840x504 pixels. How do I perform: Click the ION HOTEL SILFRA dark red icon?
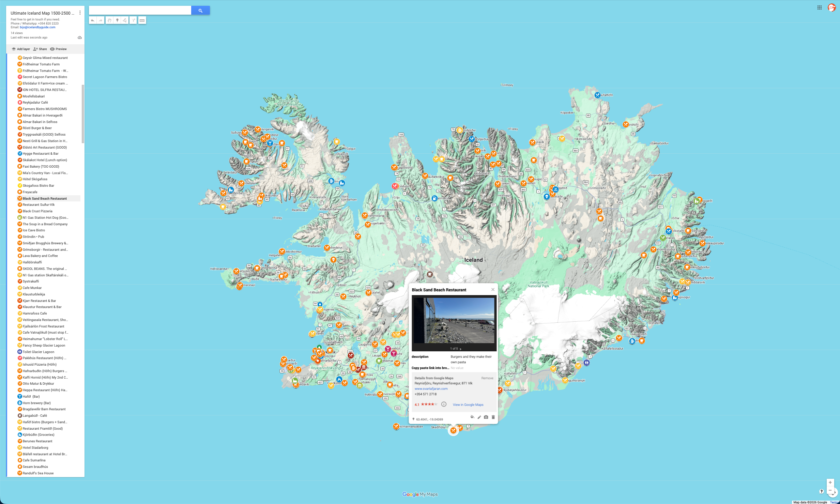click(20, 90)
